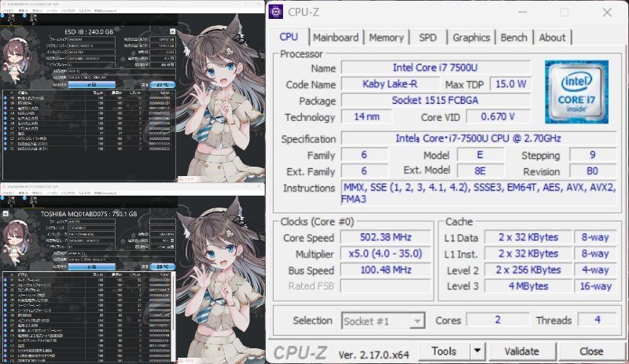
Task: Click the Ext. Family field value "6"
Action: (364, 171)
